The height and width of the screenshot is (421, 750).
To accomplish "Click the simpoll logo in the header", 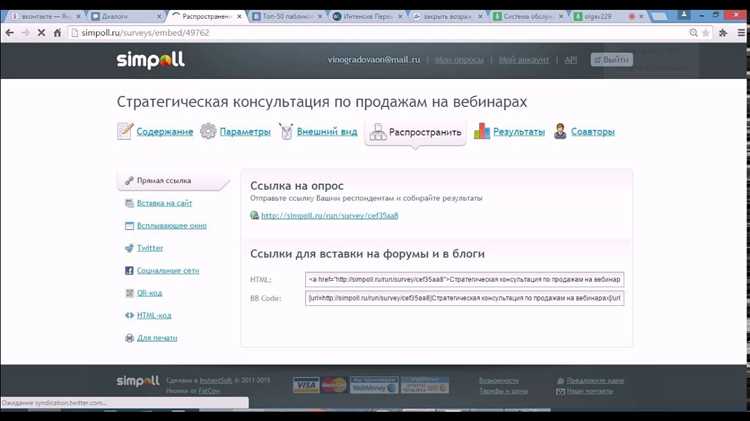I will coord(150,60).
